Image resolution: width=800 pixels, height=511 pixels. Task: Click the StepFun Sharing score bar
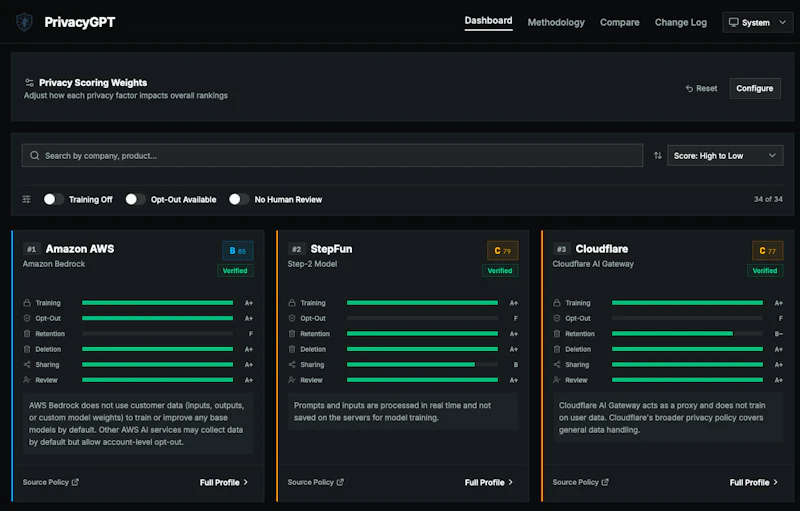point(422,365)
